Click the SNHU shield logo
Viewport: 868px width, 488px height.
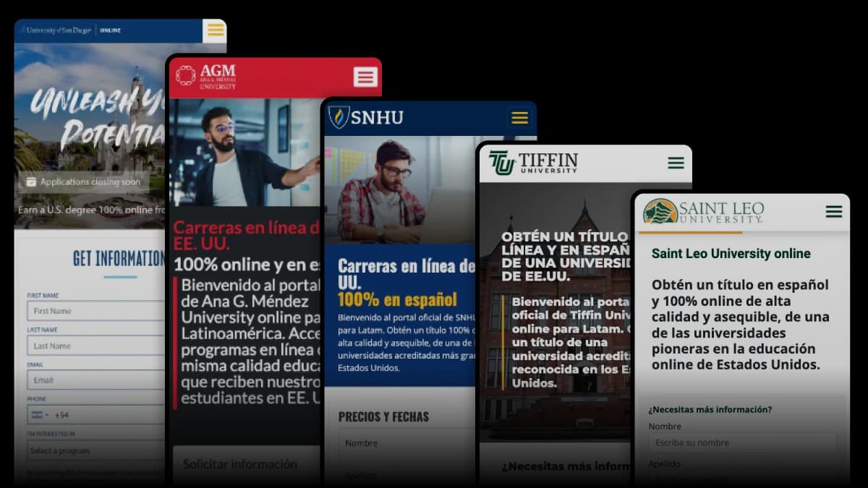tap(339, 117)
